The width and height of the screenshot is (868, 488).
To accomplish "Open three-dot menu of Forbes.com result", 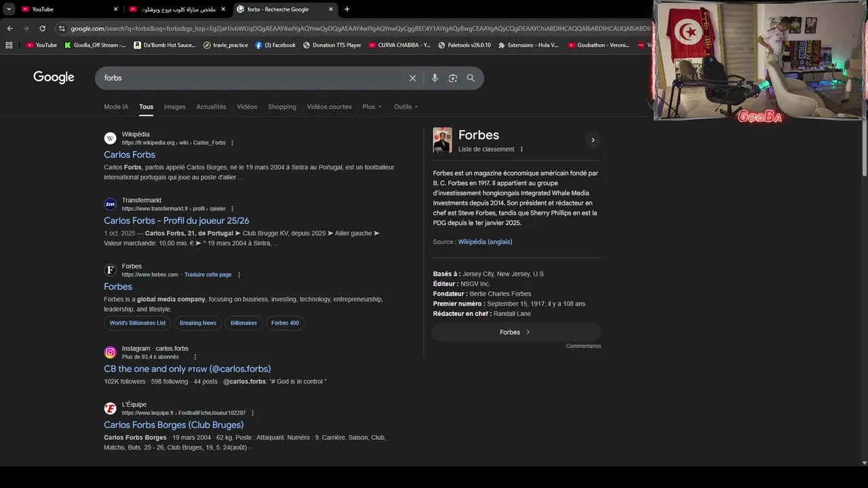I will click(x=239, y=274).
